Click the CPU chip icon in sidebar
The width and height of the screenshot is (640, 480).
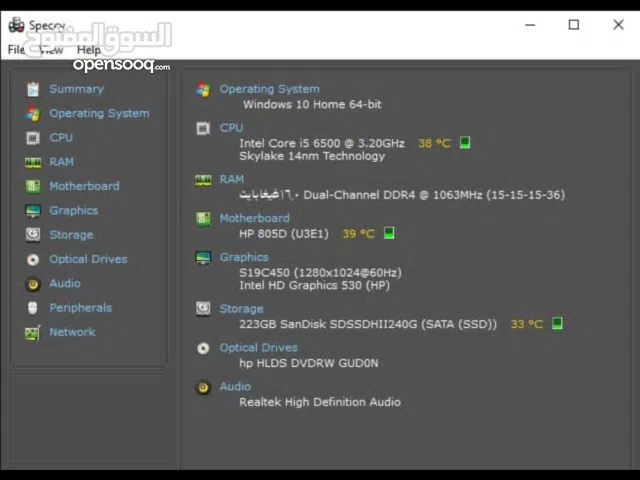[x=33, y=138]
